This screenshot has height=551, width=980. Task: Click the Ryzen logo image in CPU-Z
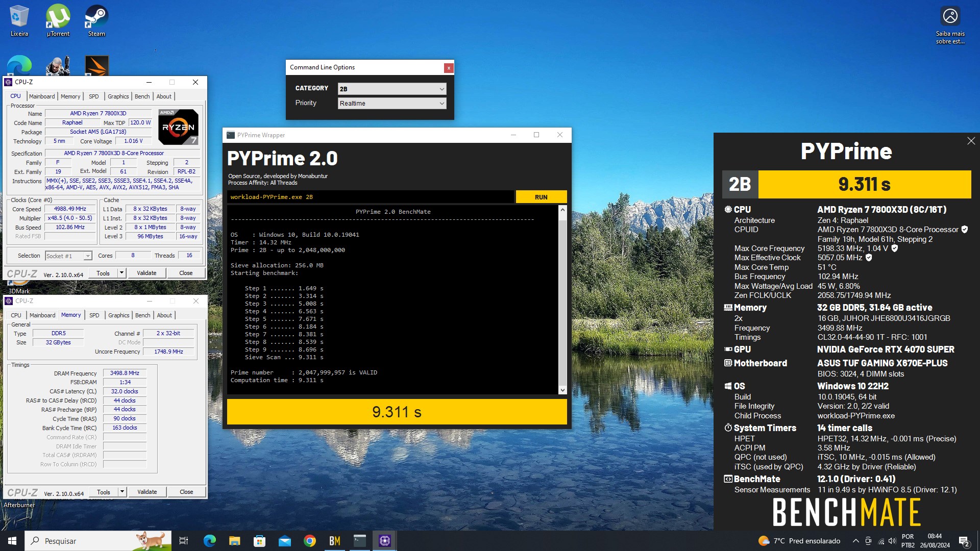pos(178,127)
